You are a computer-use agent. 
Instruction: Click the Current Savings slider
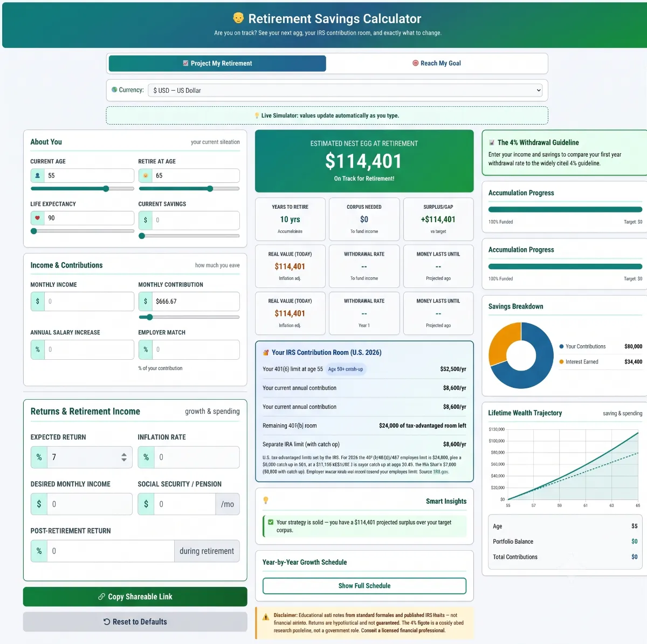[189, 236]
